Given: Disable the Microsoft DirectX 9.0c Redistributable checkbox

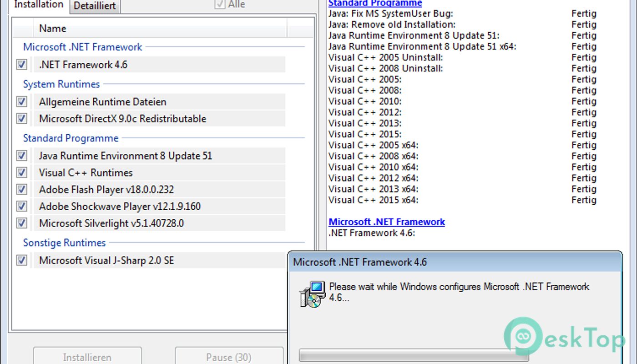Looking at the screenshot, I should click(21, 119).
